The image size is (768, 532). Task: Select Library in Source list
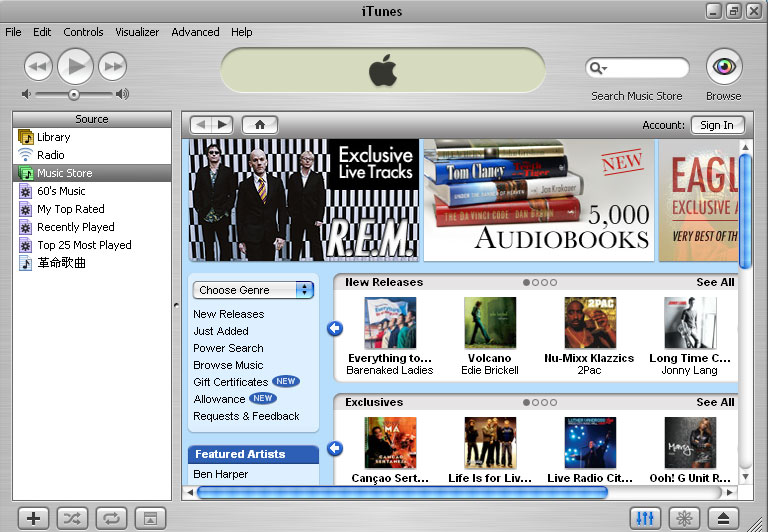click(x=92, y=137)
